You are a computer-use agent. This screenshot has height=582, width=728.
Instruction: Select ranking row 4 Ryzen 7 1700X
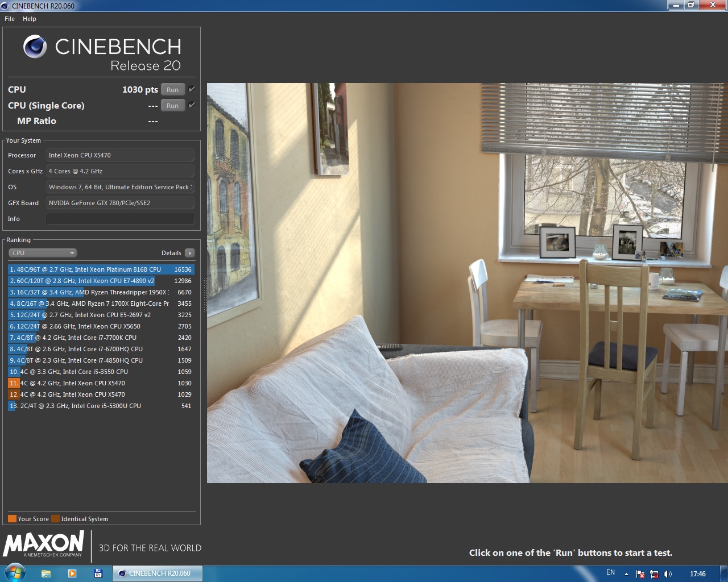point(101,304)
